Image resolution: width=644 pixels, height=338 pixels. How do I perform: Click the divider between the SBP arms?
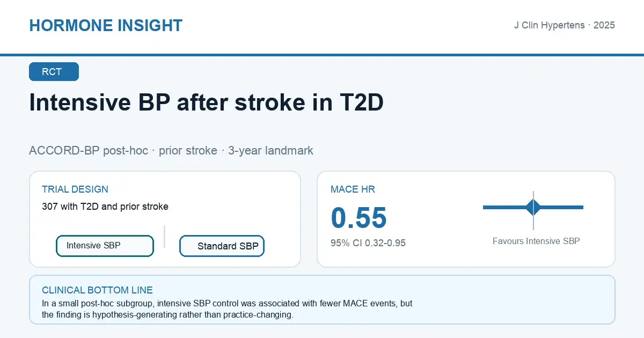click(x=164, y=237)
